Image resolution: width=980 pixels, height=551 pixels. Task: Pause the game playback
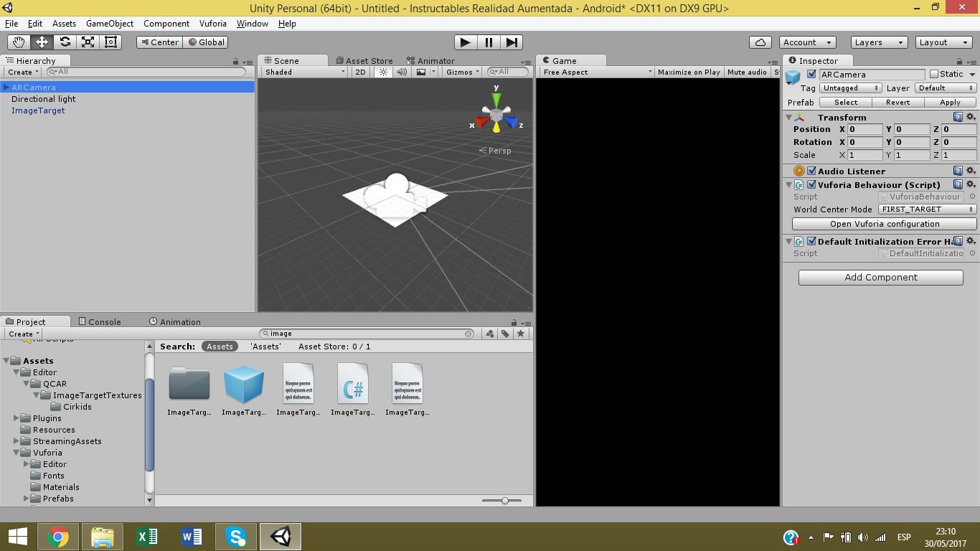[489, 42]
